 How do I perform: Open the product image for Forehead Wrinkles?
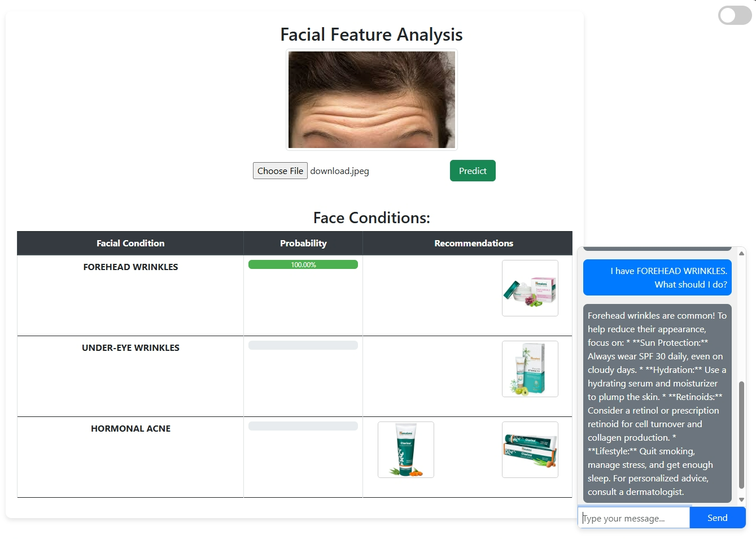530,288
